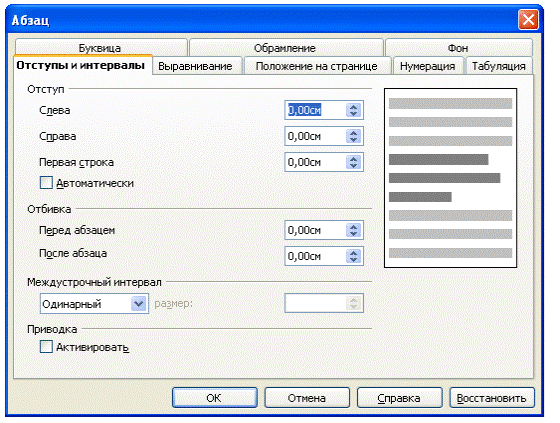Open help with the Справка button
560x423 pixels.
(x=399, y=398)
